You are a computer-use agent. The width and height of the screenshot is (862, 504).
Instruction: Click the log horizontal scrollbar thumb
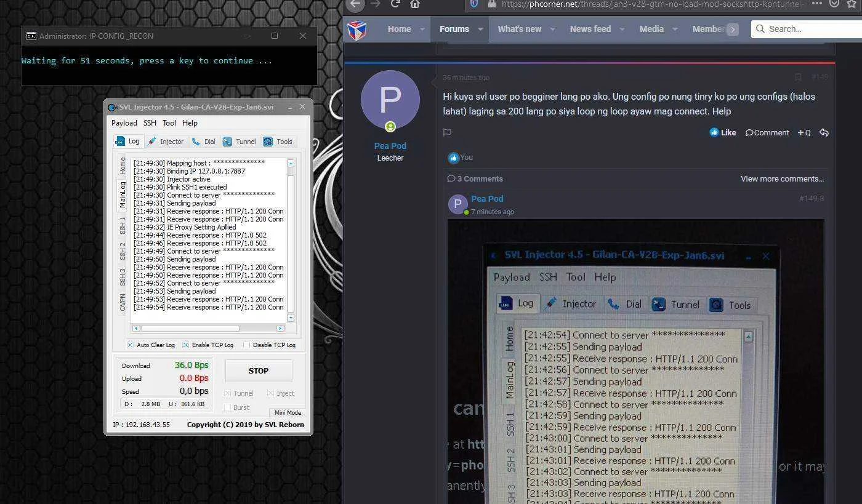click(x=190, y=328)
